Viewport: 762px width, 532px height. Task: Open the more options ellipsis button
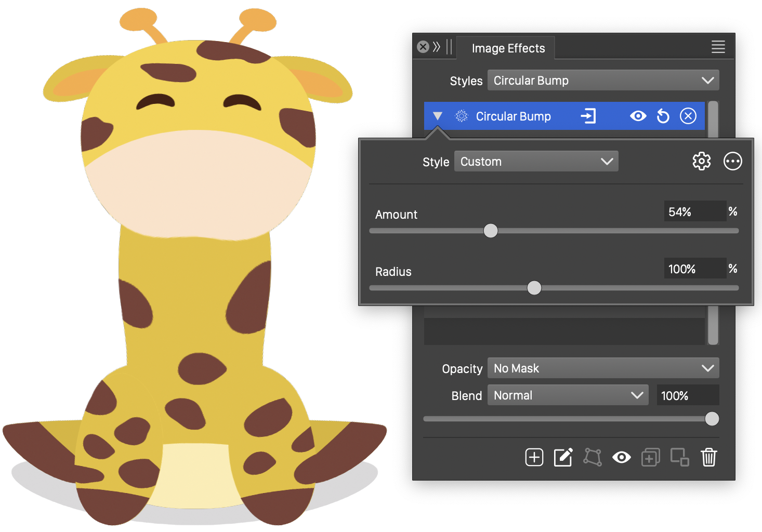732,161
